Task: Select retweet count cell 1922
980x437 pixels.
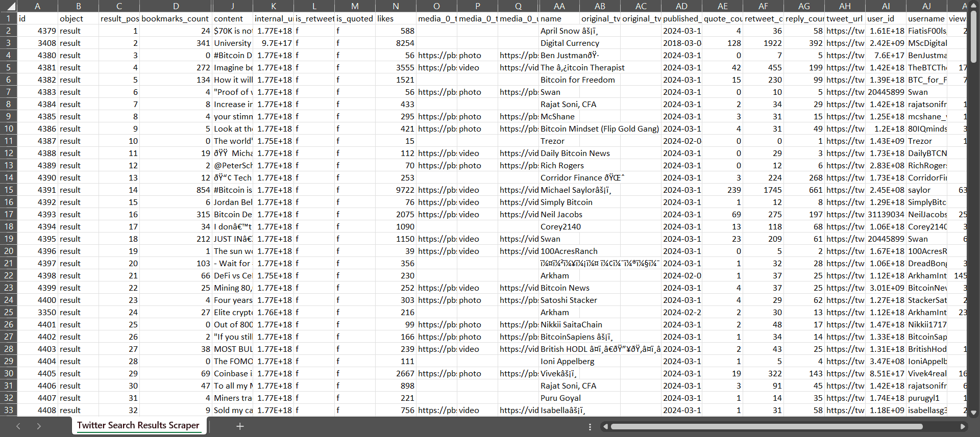Action: click(764, 43)
